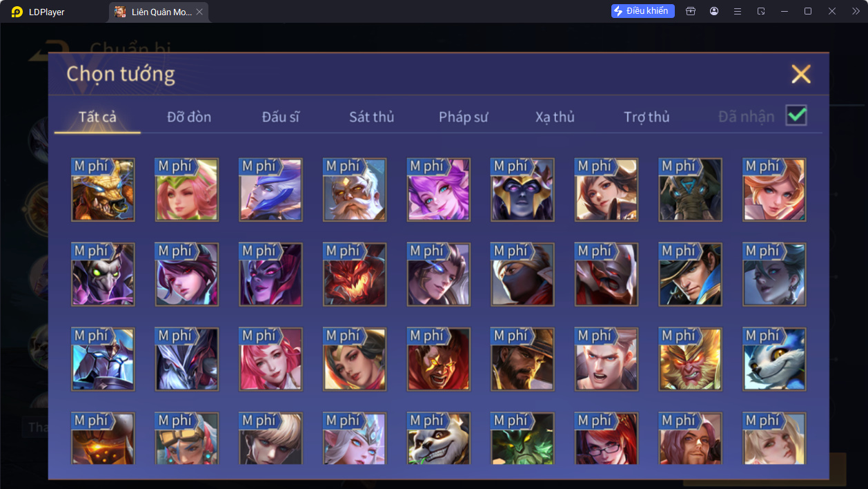Close the Chọn tướng hero selection dialog
868x489 pixels.
[x=800, y=74]
